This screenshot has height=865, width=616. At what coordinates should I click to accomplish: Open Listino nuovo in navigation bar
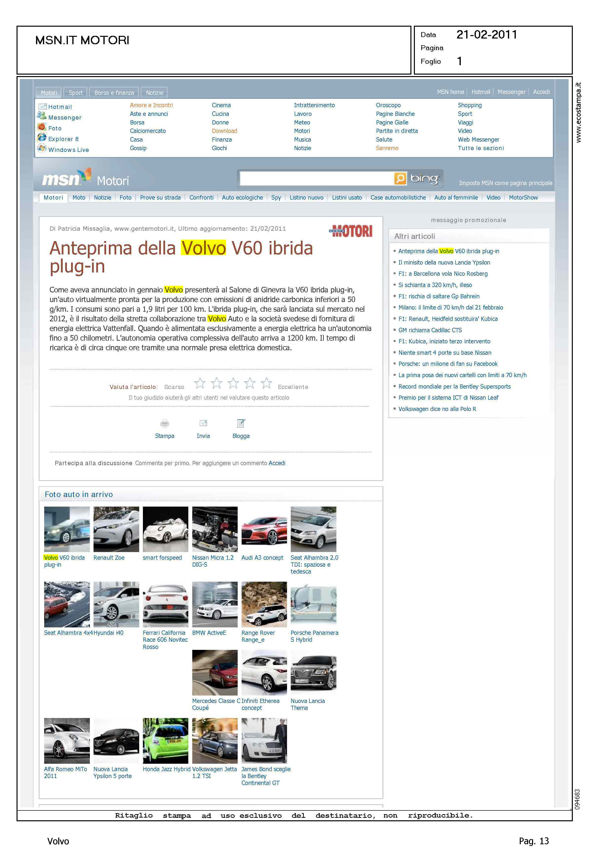tap(307, 197)
